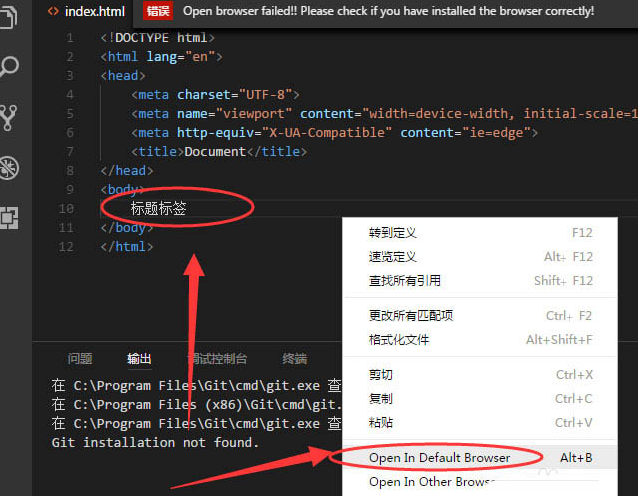This screenshot has height=496, width=638.
Task: Select 查找所有引用 in the context menu
Action: click(404, 281)
